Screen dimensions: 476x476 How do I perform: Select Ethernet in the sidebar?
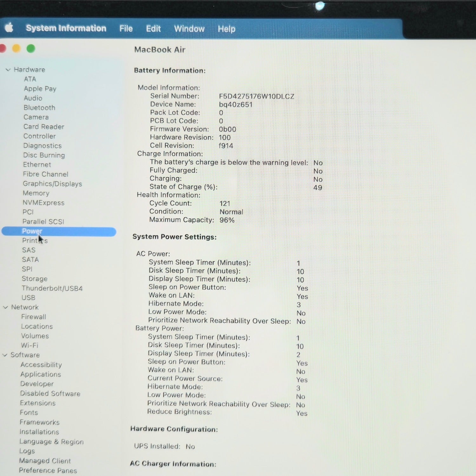(x=37, y=165)
